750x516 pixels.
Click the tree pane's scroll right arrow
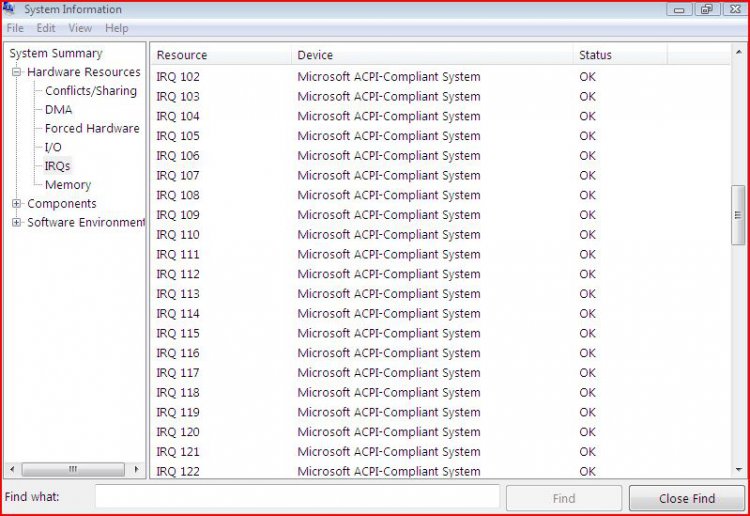click(x=136, y=469)
